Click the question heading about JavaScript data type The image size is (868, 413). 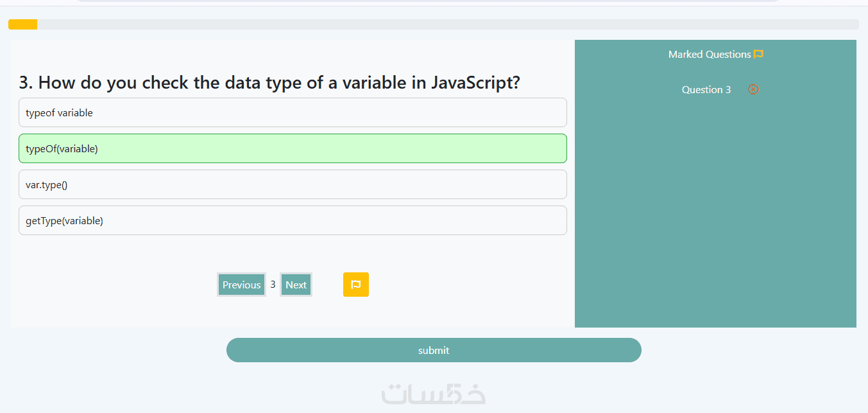click(269, 83)
